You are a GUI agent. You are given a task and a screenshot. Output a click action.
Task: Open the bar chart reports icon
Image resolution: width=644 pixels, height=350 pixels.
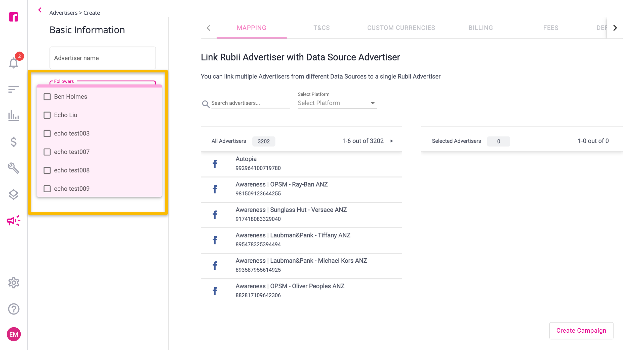tap(14, 116)
